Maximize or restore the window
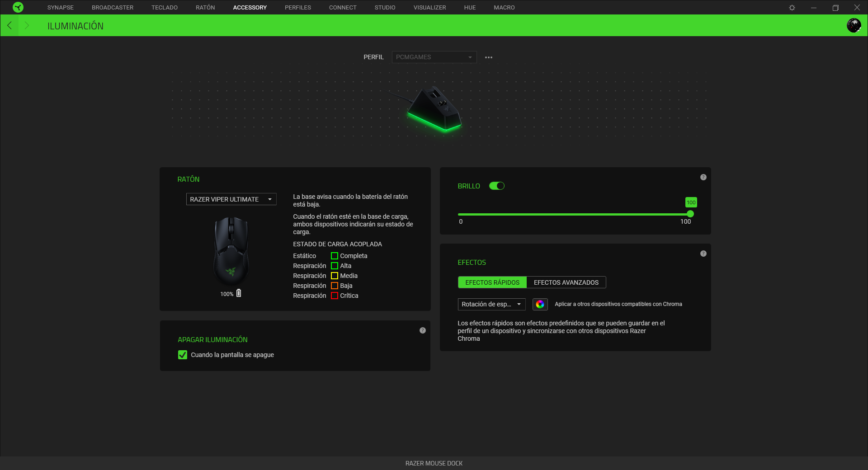 [x=835, y=8]
